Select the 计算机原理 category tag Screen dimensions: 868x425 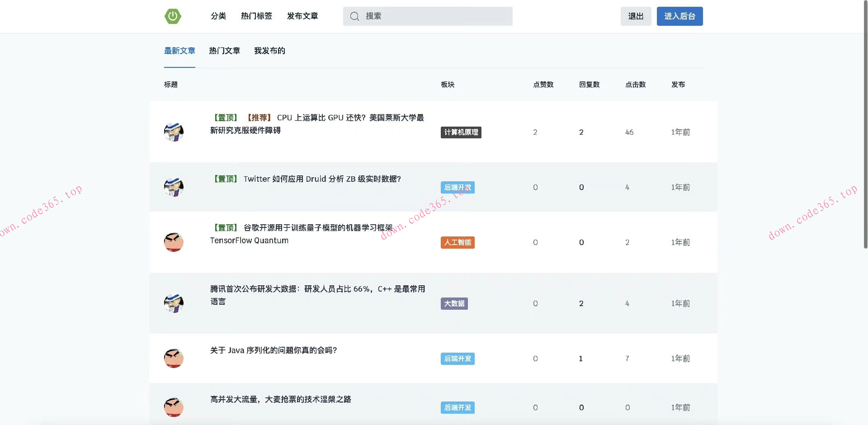[x=461, y=132]
